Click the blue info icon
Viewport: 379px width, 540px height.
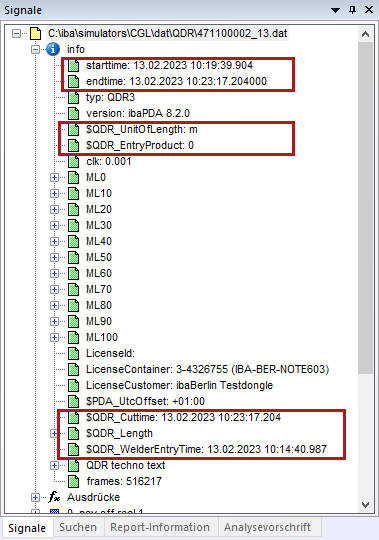(53, 49)
